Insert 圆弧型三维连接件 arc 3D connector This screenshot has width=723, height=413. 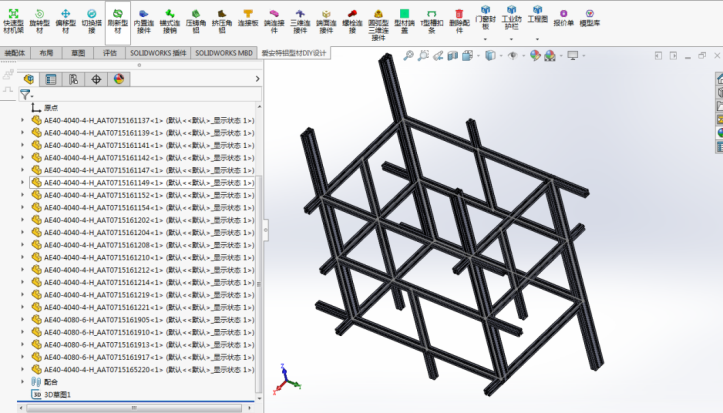click(378, 24)
